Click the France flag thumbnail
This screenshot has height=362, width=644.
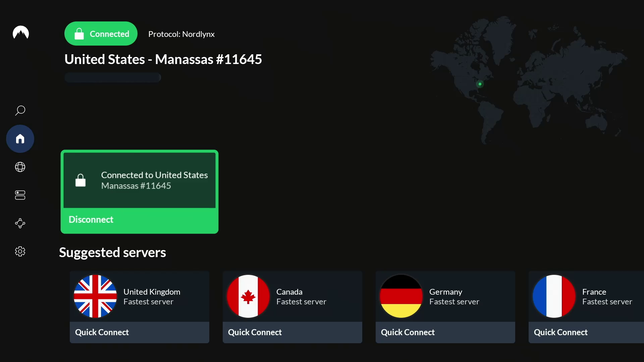tap(554, 296)
